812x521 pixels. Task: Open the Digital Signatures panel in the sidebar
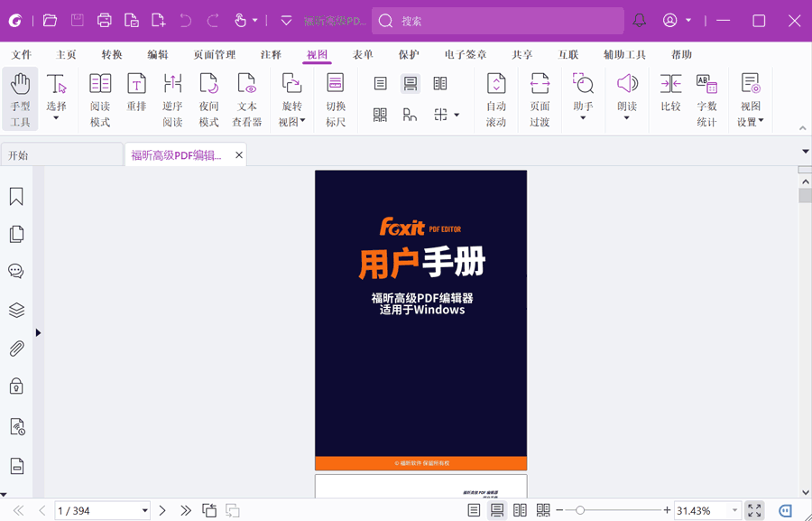17,426
